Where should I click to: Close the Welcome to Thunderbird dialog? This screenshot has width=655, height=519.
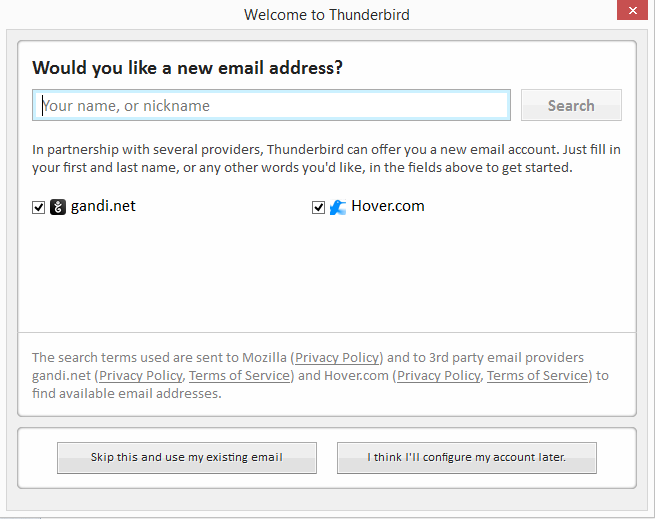pyautogui.click(x=632, y=10)
